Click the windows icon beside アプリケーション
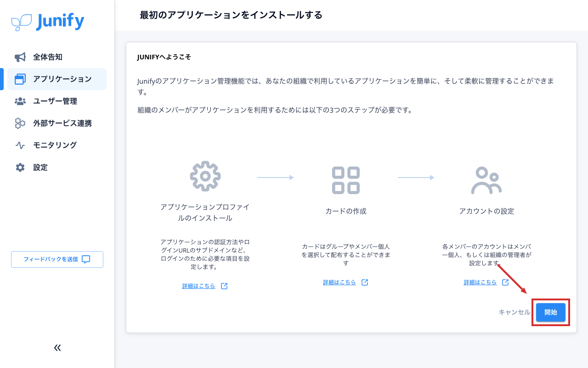 point(20,79)
